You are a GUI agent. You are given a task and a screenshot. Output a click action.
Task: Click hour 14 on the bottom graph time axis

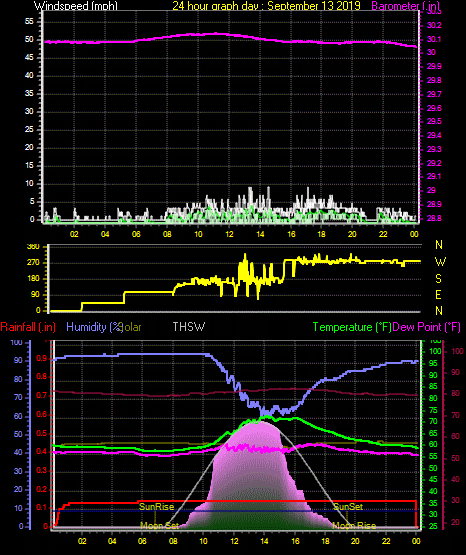264,541
